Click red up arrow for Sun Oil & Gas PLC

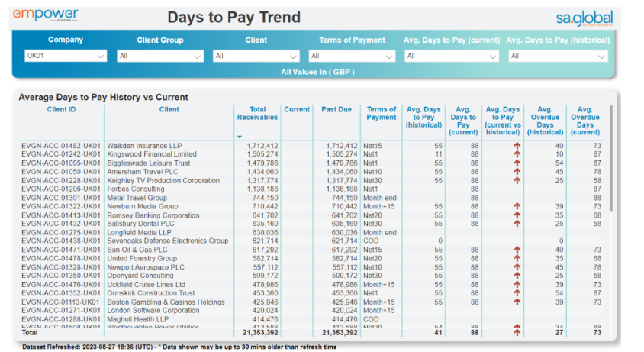tap(517, 250)
